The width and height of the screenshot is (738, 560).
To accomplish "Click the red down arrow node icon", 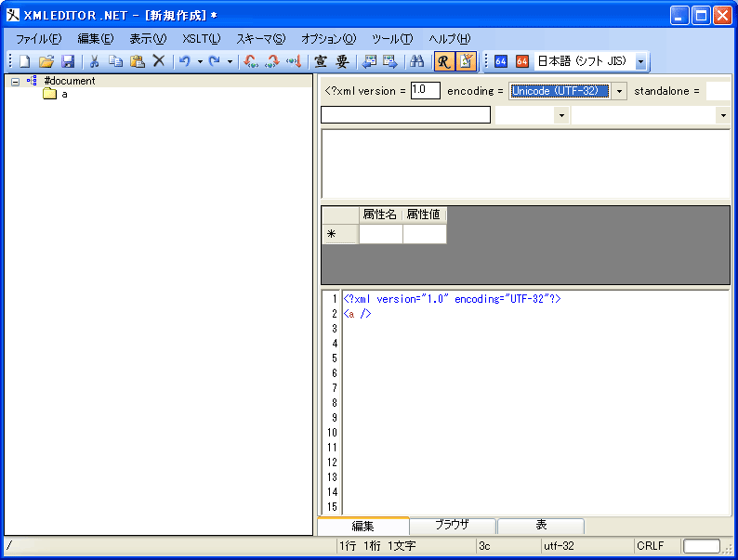I will [x=294, y=61].
